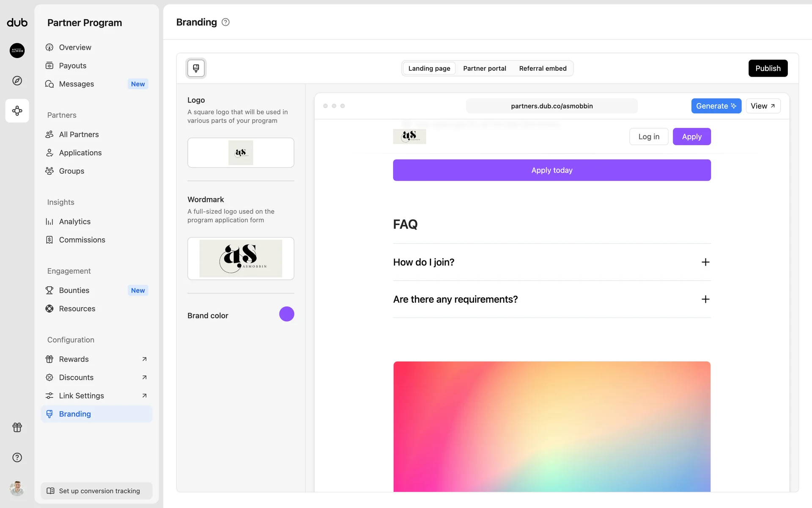The height and width of the screenshot is (508, 812).
Task: Select the Landing page tab
Action: [x=429, y=68]
